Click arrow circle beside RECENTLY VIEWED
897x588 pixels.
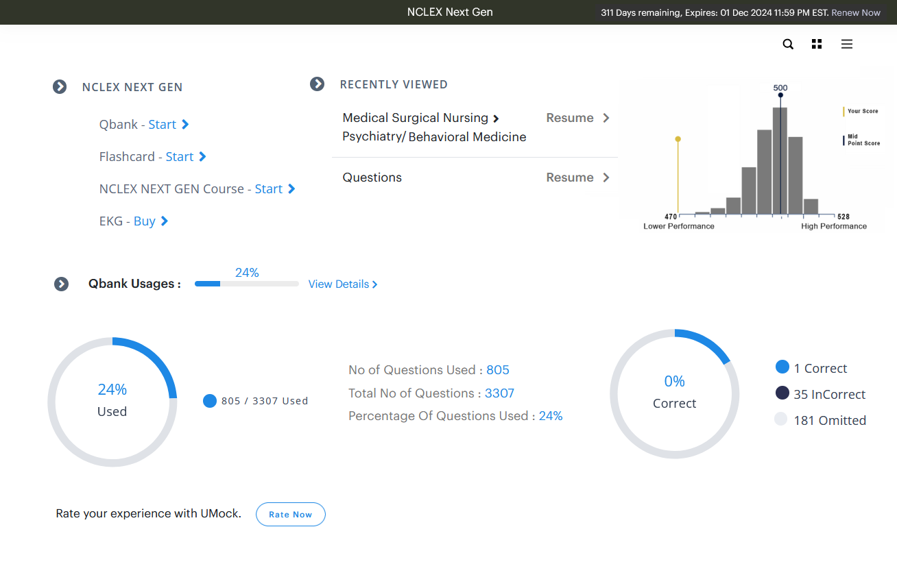point(317,84)
